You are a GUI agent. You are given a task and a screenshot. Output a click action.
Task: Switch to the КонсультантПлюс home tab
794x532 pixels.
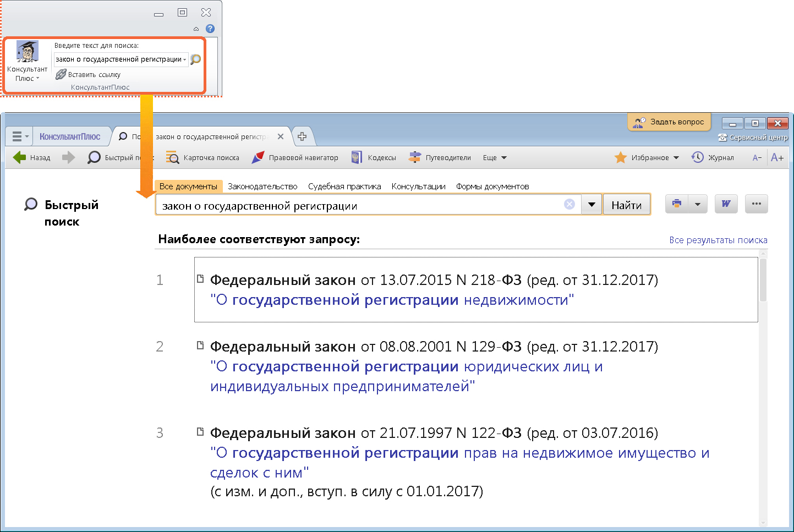point(70,136)
